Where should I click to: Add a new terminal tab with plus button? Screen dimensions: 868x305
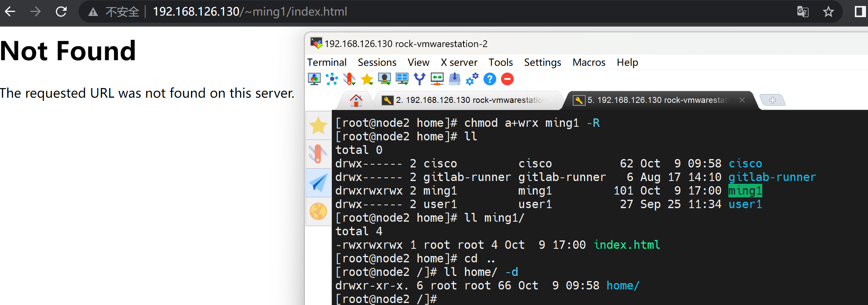point(772,100)
